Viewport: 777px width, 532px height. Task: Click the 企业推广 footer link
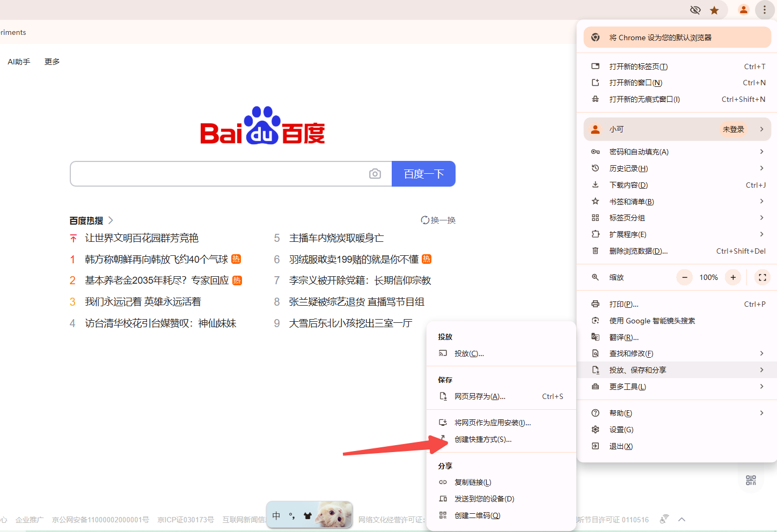point(30,520)
